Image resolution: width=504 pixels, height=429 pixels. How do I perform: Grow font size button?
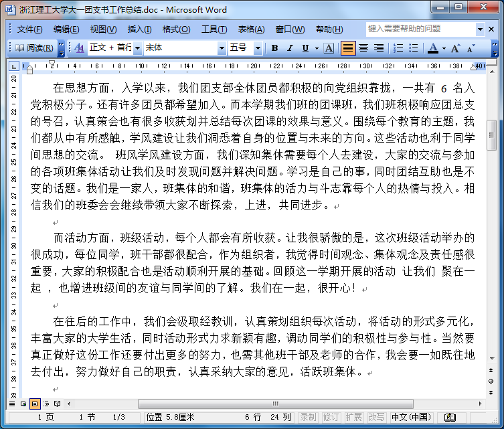coord(455,48)
